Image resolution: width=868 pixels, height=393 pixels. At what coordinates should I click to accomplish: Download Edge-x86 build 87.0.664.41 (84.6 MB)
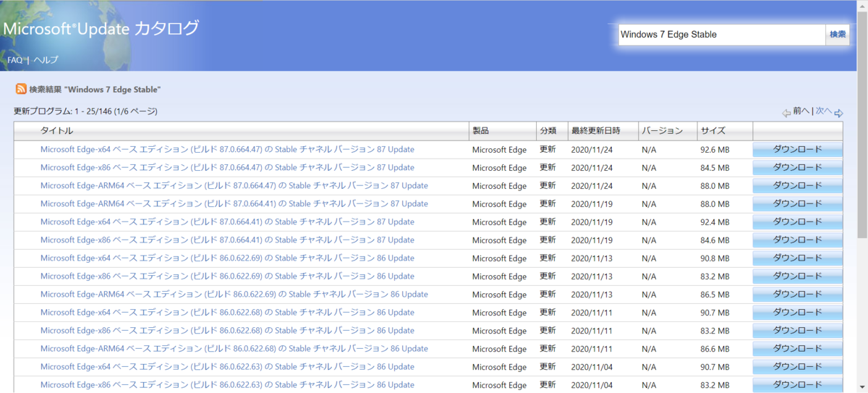tap(798, 240)
